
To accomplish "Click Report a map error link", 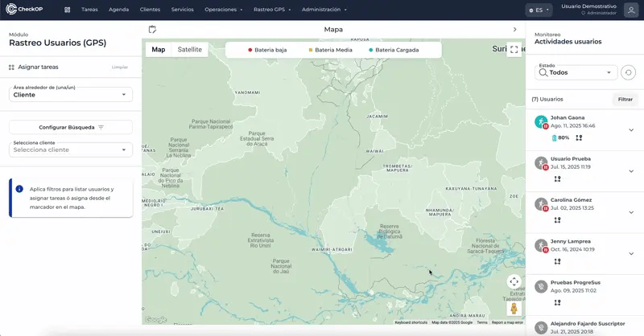I will coord(507,322).
